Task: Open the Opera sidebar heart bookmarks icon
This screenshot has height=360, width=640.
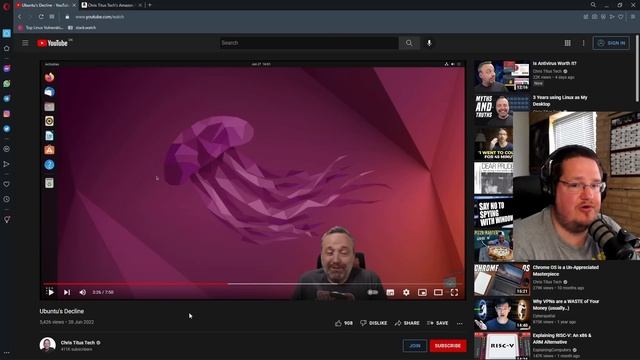Action: point(7,184)
